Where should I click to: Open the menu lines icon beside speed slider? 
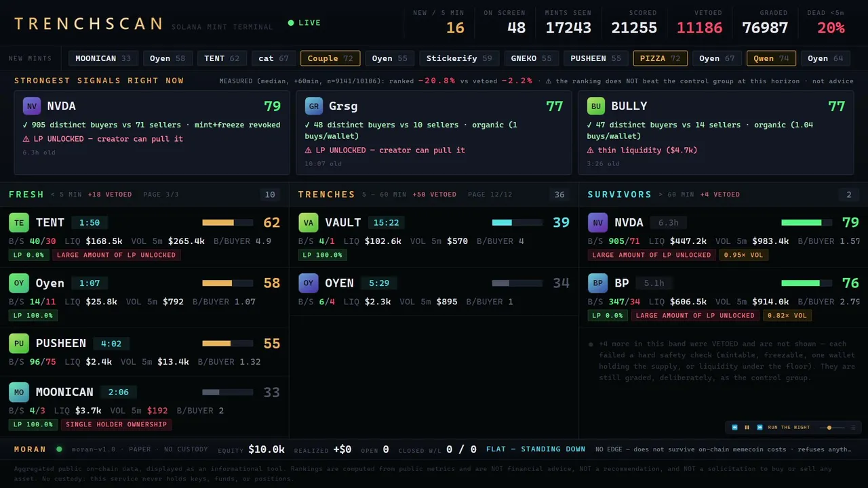[852, 428]
